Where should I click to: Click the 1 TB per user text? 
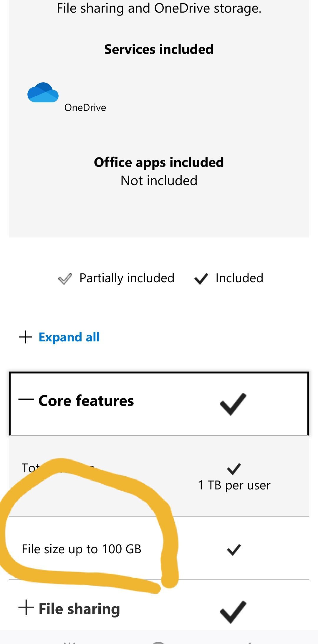pos(234,485)
